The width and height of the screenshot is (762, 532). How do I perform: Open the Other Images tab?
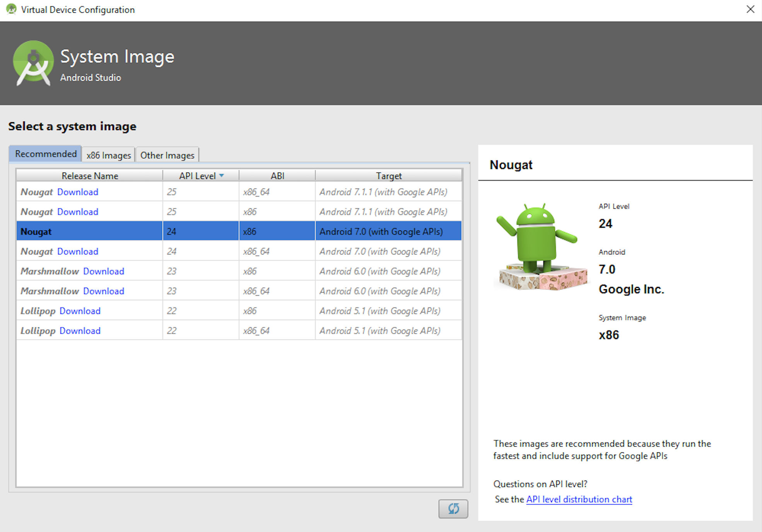tap(167, 155)
